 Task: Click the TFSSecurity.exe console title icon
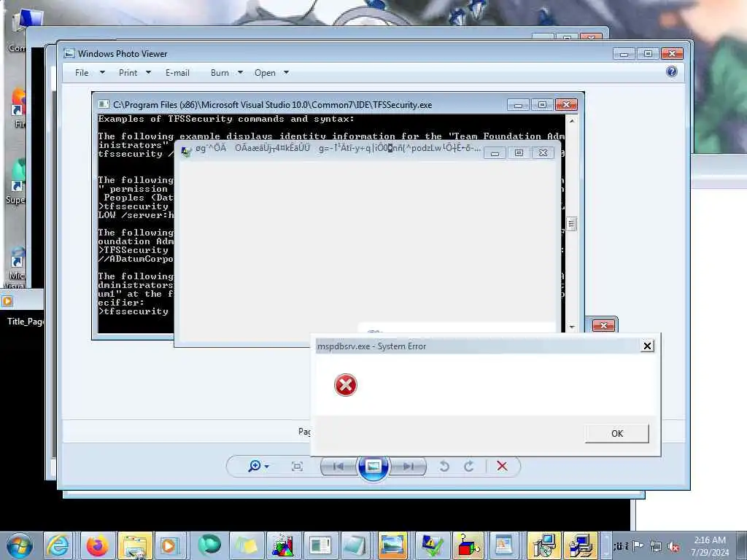(x=103, y=104)
